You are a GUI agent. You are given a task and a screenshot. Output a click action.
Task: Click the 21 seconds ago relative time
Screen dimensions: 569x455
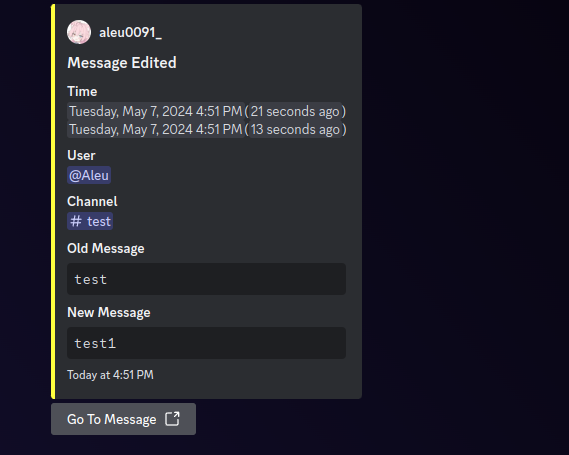pos(295,111)
